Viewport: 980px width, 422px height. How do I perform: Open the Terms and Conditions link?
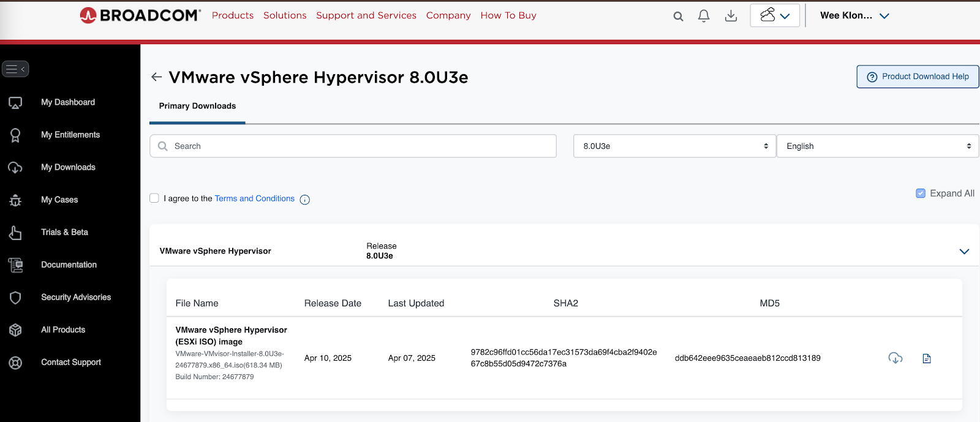point(255,198)
